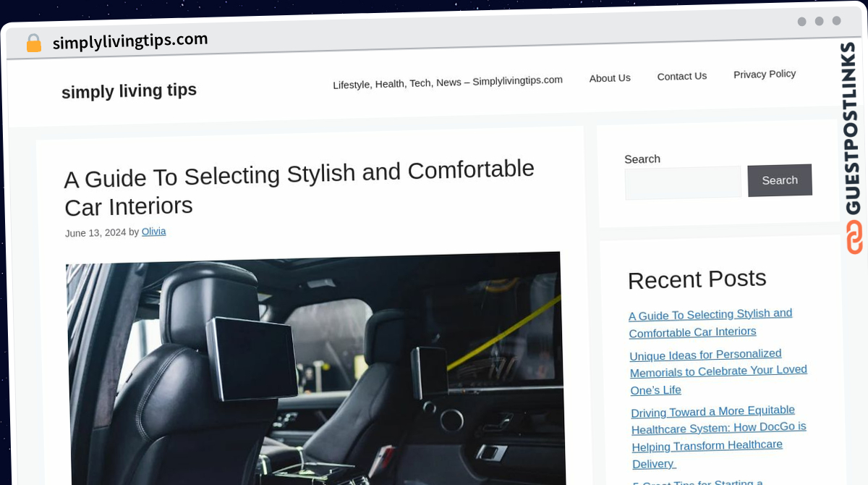Click the middle gray window control dot

pos(819,21)
